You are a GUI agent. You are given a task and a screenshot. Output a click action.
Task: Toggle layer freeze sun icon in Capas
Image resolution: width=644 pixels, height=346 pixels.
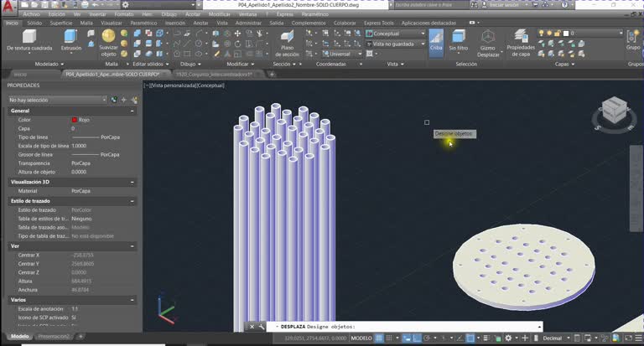549,34
